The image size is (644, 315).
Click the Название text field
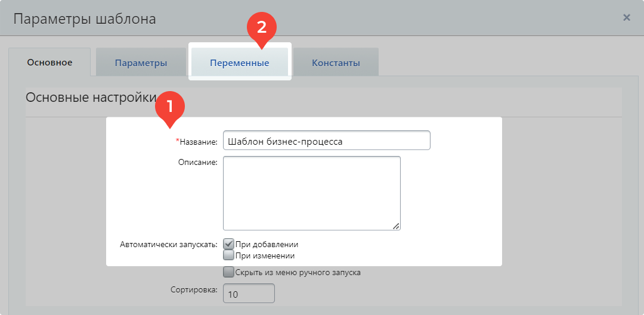(x=326, y=141)
